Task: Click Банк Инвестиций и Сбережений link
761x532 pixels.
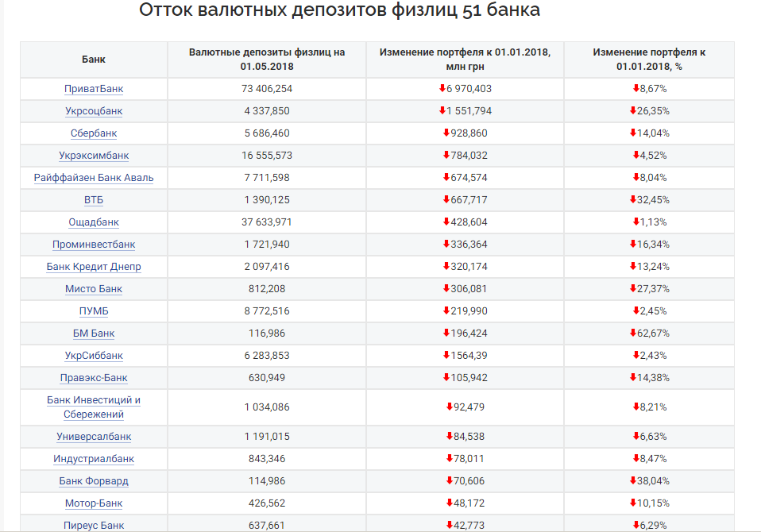Action: coord(94,407)
